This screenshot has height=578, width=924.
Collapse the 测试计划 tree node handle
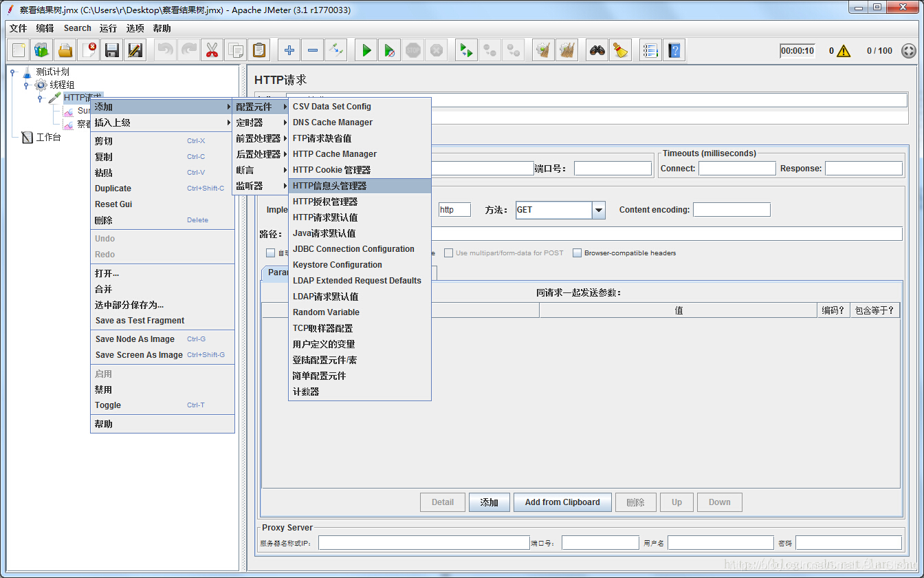(x=13, y=72)
